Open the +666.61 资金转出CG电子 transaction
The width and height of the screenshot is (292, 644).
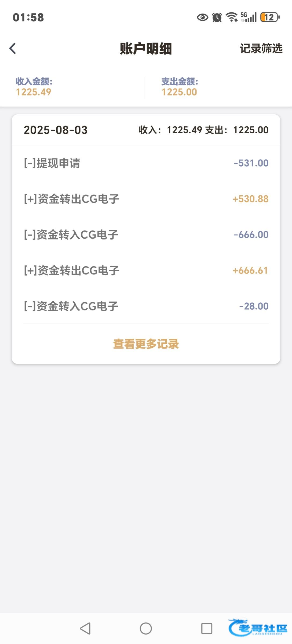[146, 270]
